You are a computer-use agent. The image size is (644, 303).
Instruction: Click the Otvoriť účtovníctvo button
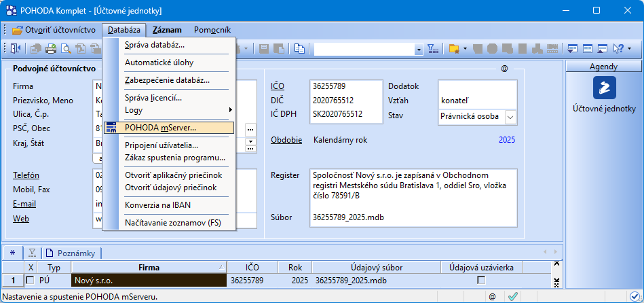point(57,30)
